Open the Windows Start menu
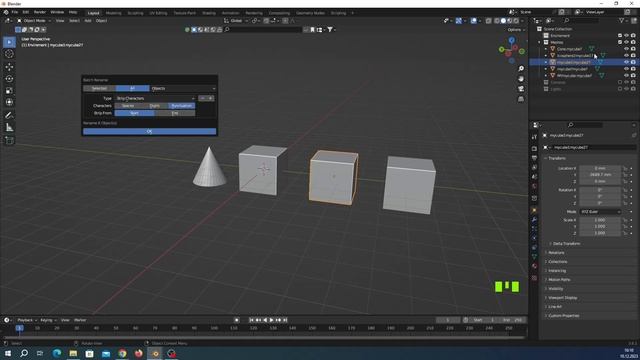Viewport: 640px width, 360px height. [x=8, y=353]
